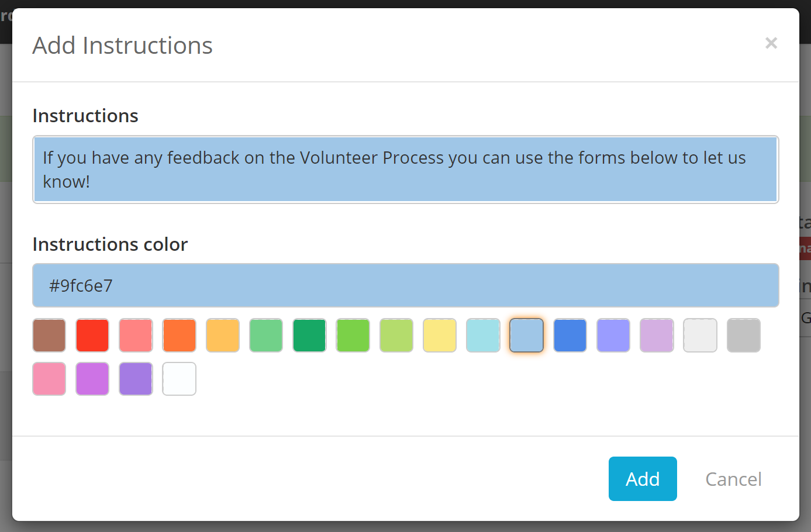Screen dimensions: 811x532
Task: Edit the #9fc6e7 color code field
Action: point(405,285)
